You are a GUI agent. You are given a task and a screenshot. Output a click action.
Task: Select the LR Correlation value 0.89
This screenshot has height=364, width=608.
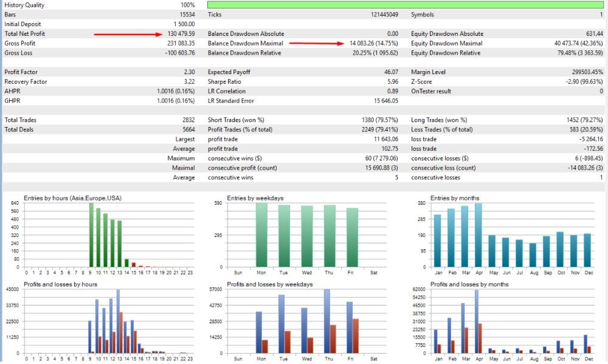click(392, 91)
